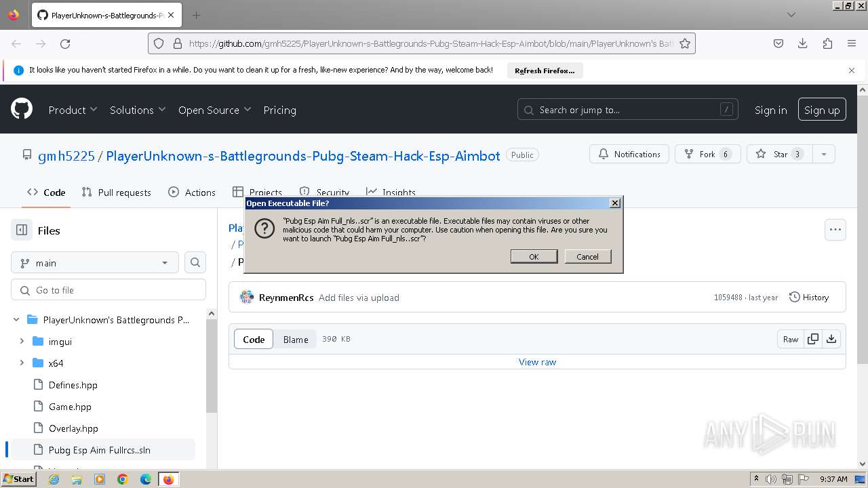The image size is (868, 488).
Task: Open Defines.hpp in file tree
Action: [x=73, y=385]
